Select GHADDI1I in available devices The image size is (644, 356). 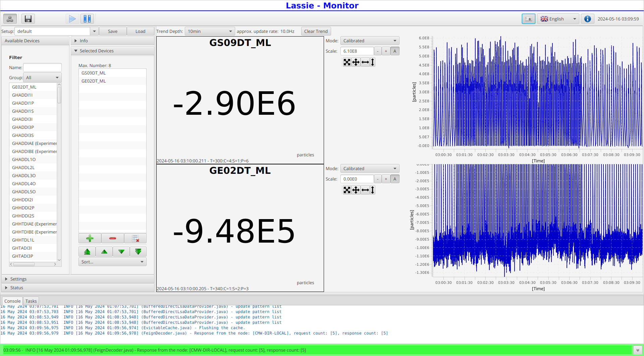coord(33,95)
